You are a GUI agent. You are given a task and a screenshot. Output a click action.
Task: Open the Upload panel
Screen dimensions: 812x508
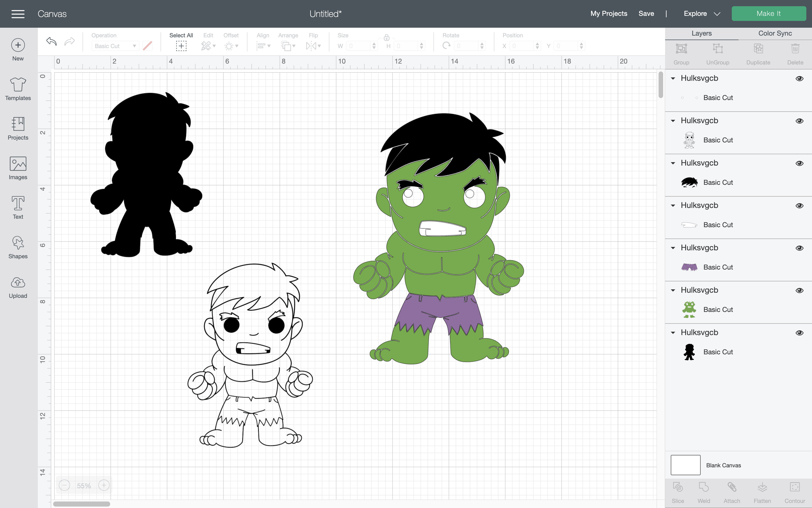[18, 288]
